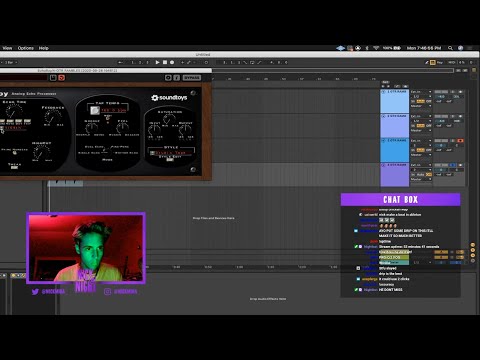Set monitor Off on the fourth track
The width and height of the screenshot is (480, 360).
click(429, 174)
